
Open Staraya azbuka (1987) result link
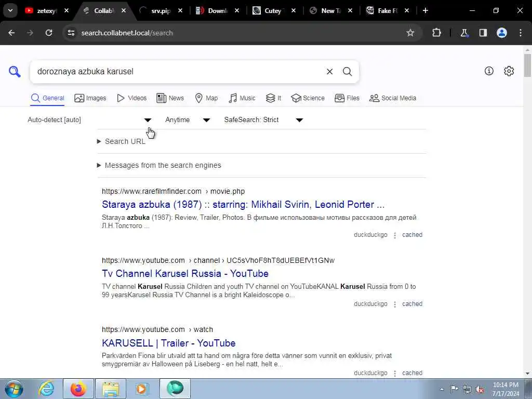243,205
